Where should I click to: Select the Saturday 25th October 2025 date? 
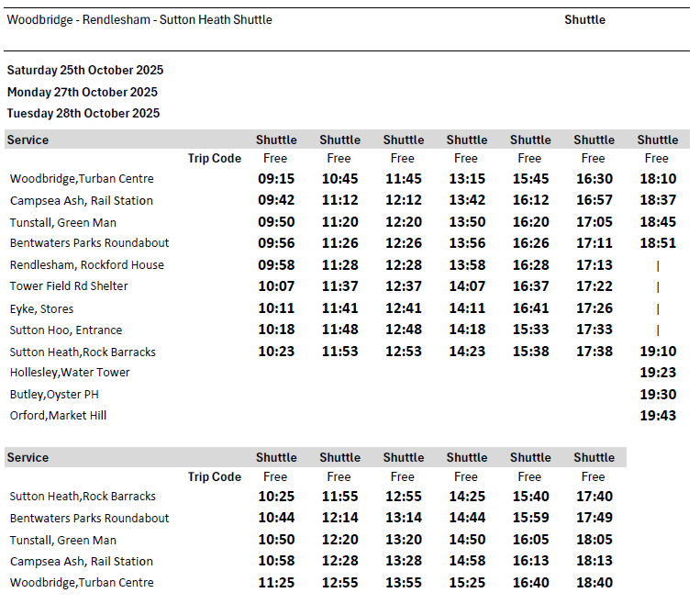[x=84, y=70]
